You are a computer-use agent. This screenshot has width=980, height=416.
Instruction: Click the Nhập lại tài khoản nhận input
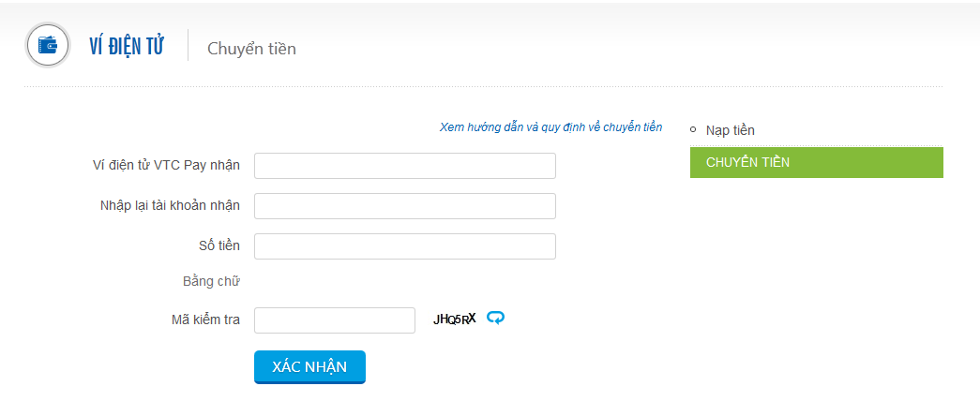pos(405,206)
